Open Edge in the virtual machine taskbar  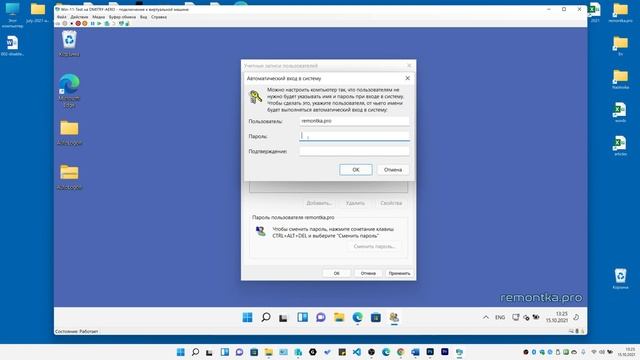(x=358, y=317)
